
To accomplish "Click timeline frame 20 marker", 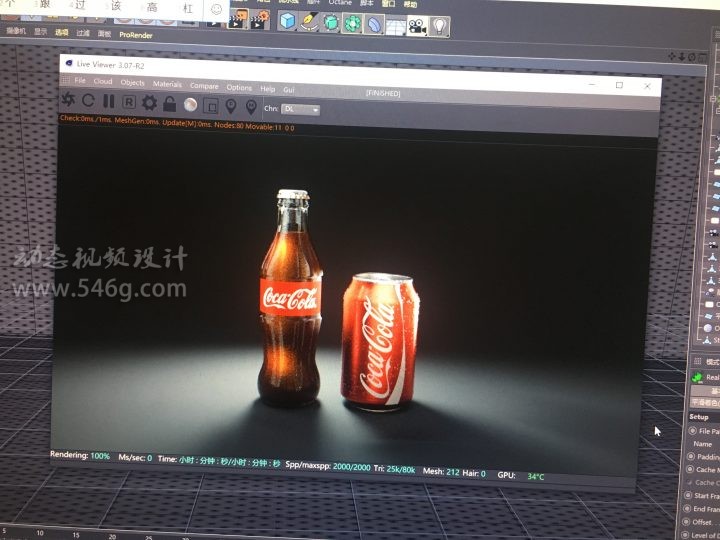I will coord(112,536).
